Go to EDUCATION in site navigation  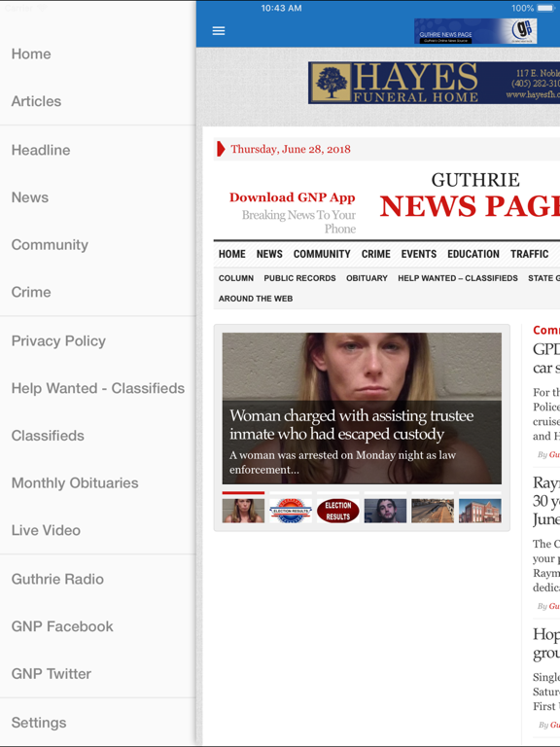473,254
